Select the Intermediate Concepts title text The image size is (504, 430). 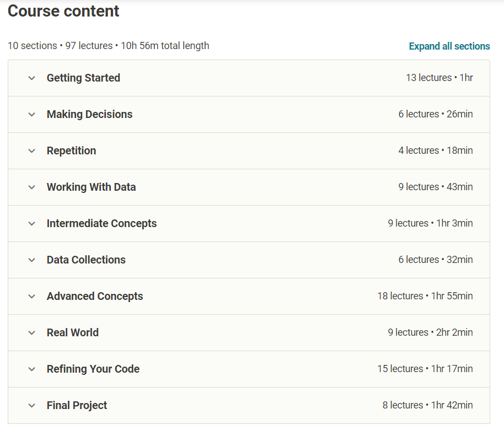pos(101,223)
